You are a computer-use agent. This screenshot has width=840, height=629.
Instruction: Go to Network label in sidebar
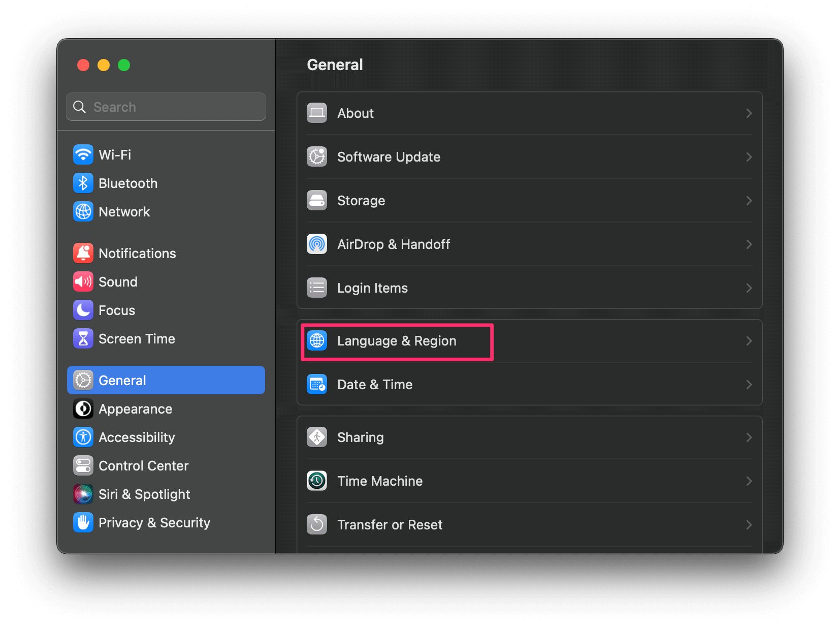(x=124, y=211)
